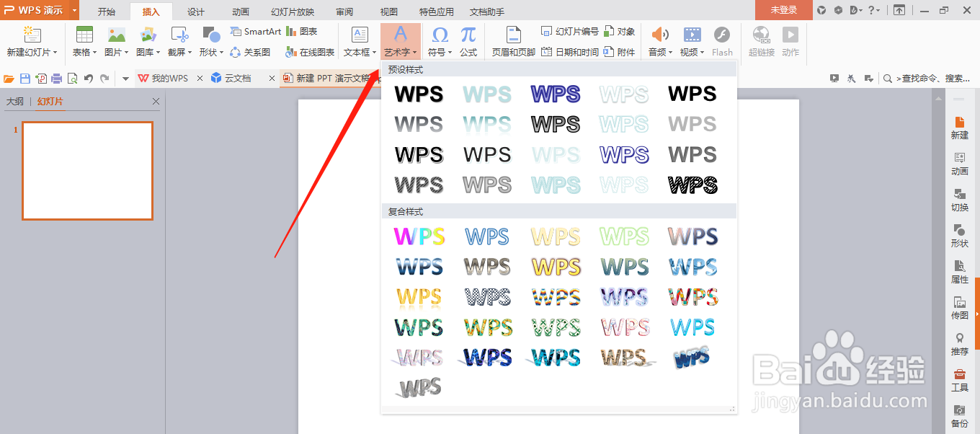The image size is (980, 434).
Task: Click the 视频 video icon
Action: click(692, 35)
